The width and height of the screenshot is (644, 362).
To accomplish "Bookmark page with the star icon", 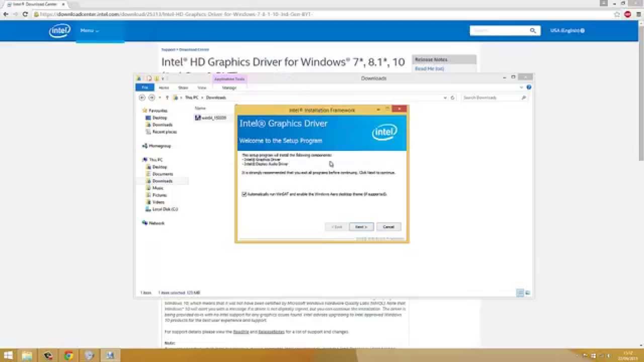I will pyautogui.click(x=617, y=14).
